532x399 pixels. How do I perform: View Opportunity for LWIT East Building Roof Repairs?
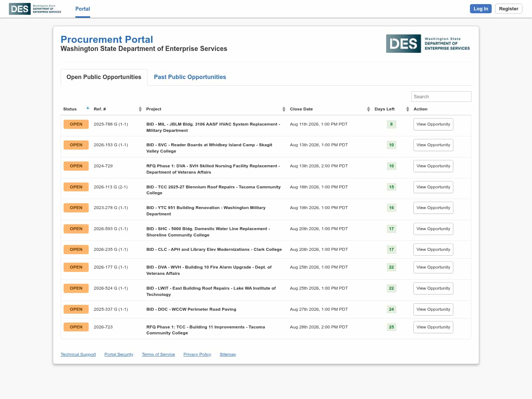(x=433, y=289)
